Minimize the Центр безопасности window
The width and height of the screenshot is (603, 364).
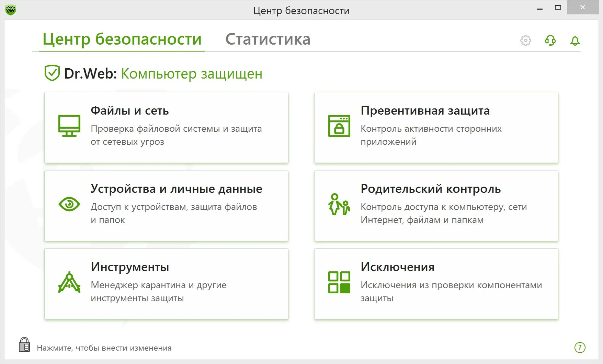coord(540,8)
